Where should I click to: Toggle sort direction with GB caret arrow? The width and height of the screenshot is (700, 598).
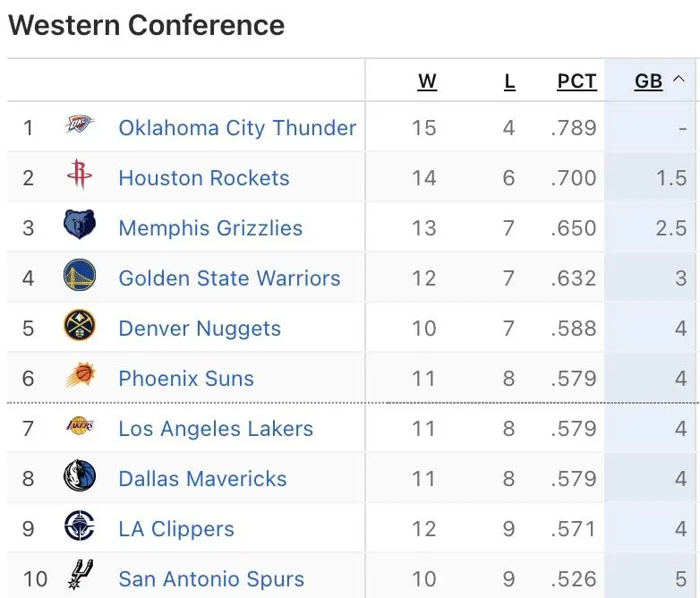679,80
